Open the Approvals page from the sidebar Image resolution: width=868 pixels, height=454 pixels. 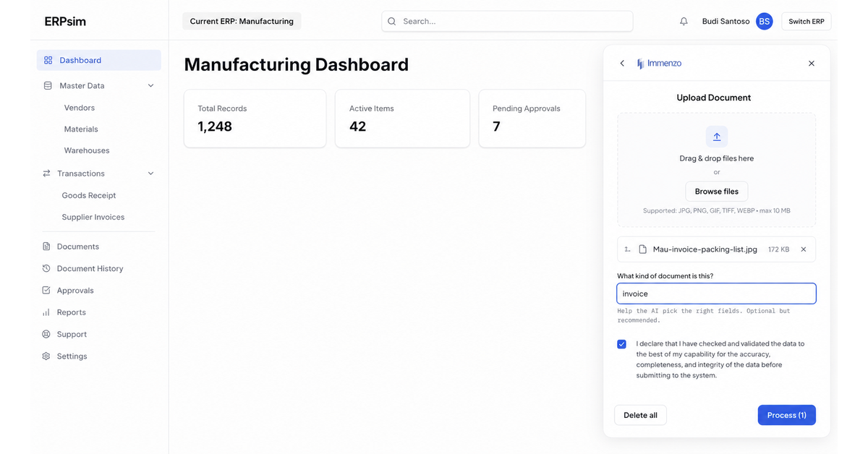(75, 291)
